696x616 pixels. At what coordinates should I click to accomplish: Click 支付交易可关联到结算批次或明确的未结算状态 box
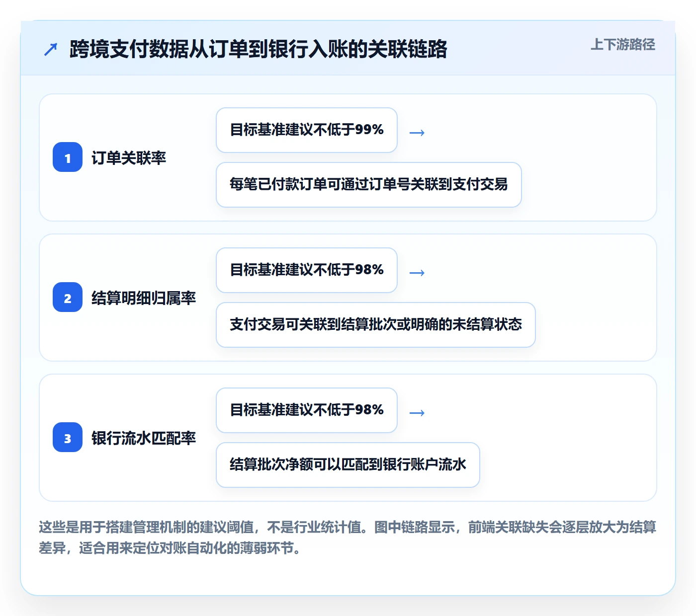pos(376,325)
